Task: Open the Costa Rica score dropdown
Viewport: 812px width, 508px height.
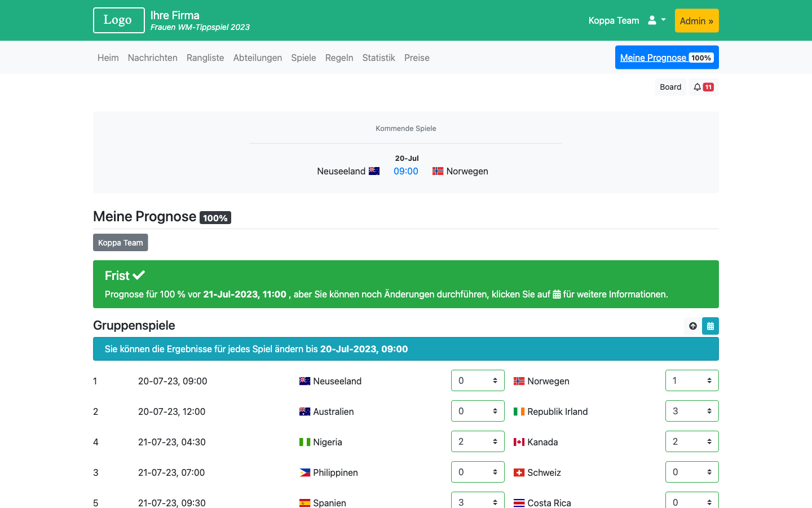Action: [x=692, y=500]
